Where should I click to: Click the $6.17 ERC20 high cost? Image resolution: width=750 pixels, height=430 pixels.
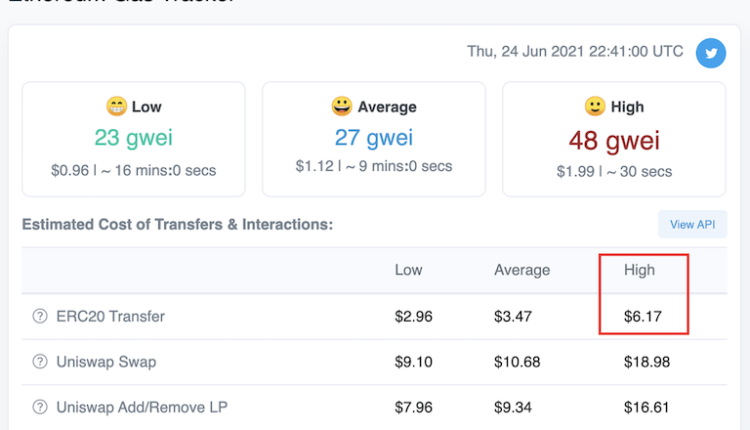pyautogui.click(x=641, y=316)
